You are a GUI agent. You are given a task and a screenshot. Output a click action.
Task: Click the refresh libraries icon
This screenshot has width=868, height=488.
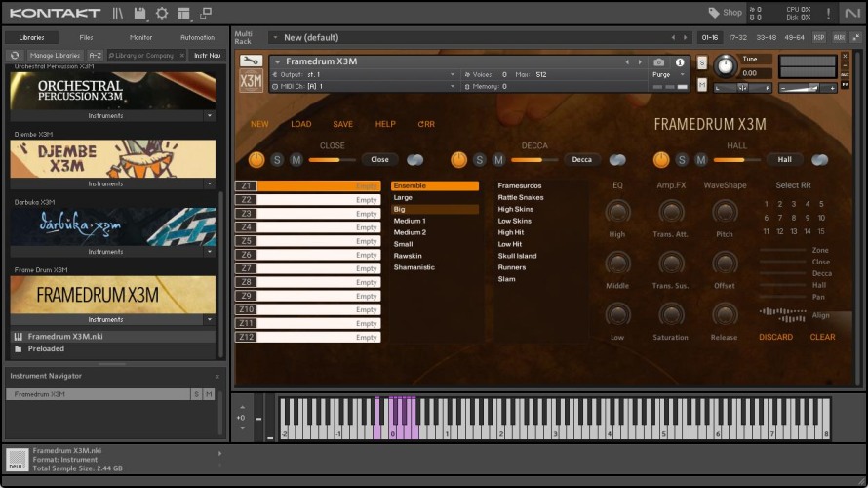point(15,56)
